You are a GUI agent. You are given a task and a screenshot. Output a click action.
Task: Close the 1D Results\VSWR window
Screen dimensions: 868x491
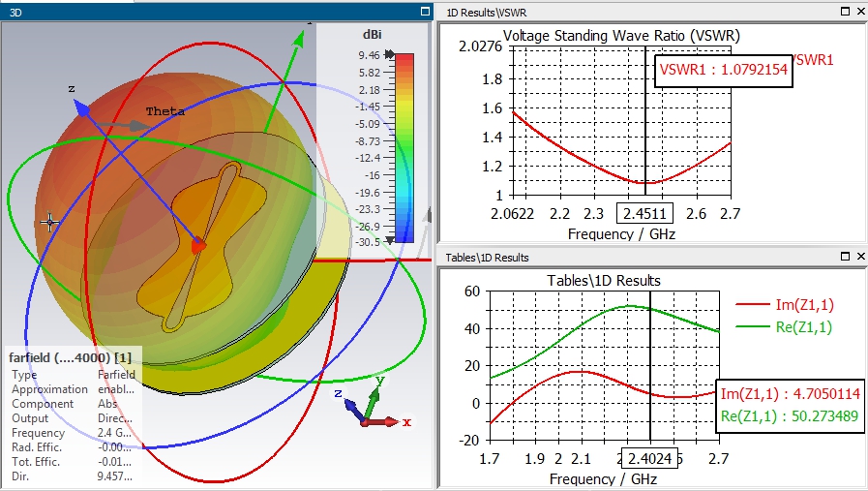(861, 11)
